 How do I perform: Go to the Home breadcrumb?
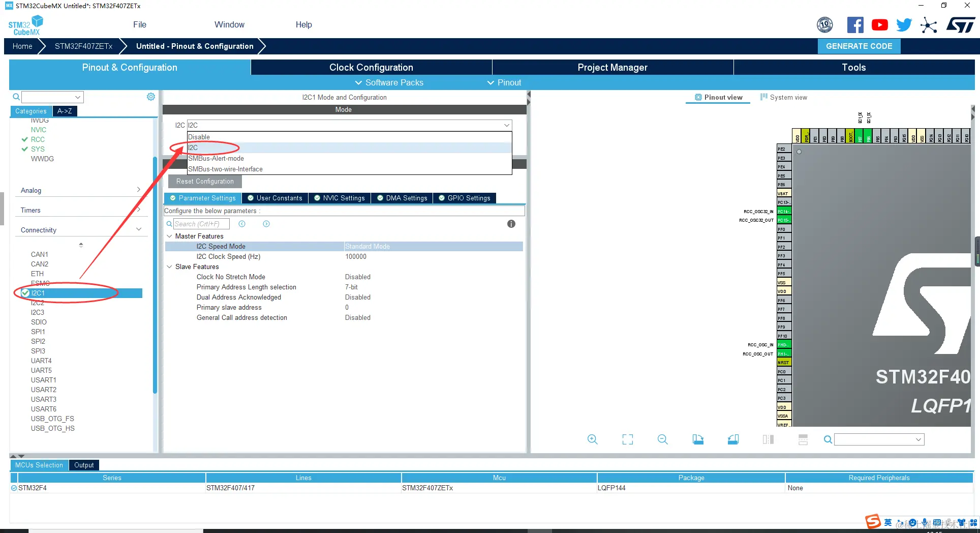click(22, 46)
